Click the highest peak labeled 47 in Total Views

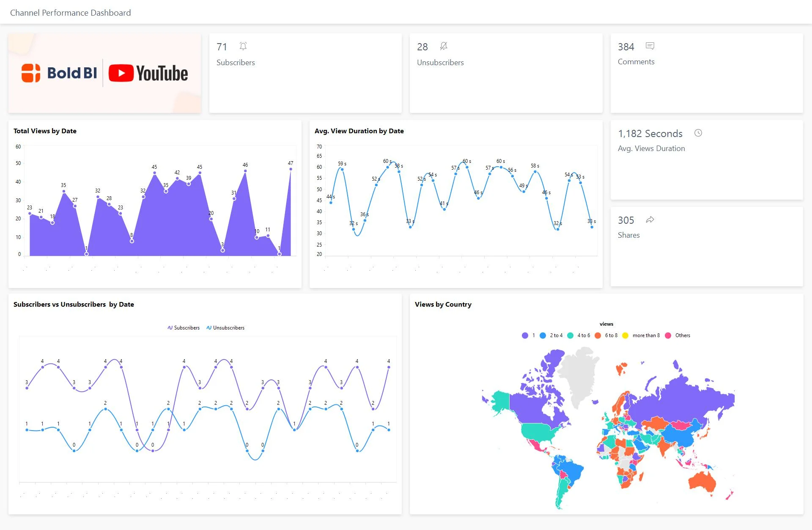(x=291, y=169)
